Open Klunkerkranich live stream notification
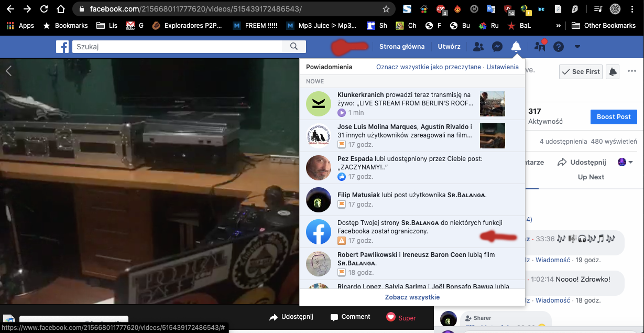 coord(412,104)
